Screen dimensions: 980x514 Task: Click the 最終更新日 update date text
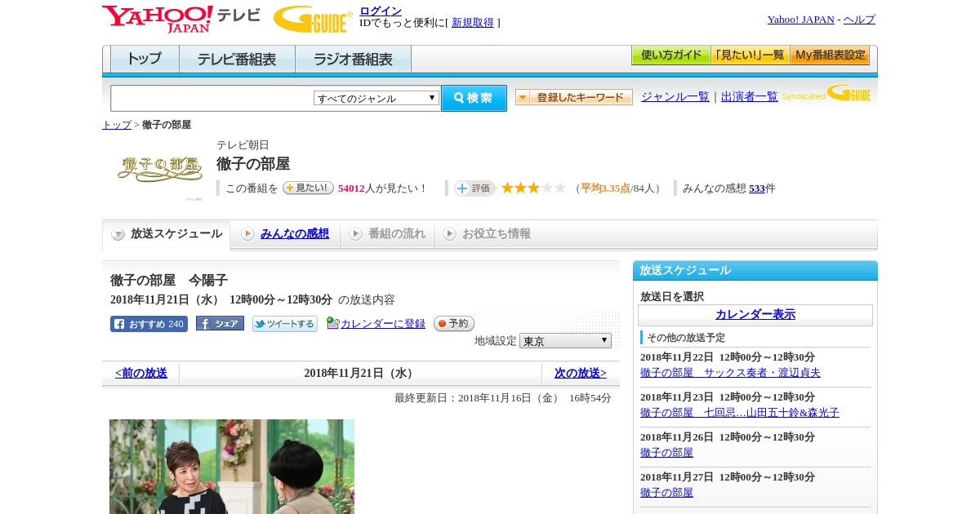pos(503,398)
